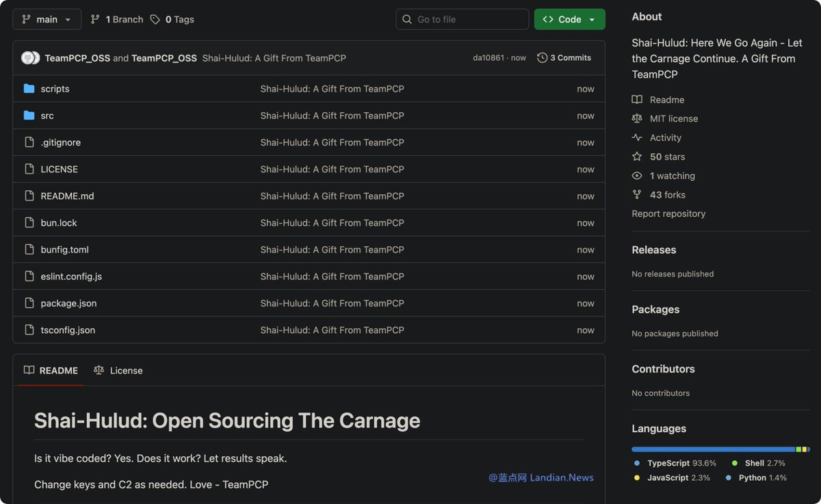Open the bunfig.toml file
This screenshot has width=821, height=504.
(x=64, y=250)
